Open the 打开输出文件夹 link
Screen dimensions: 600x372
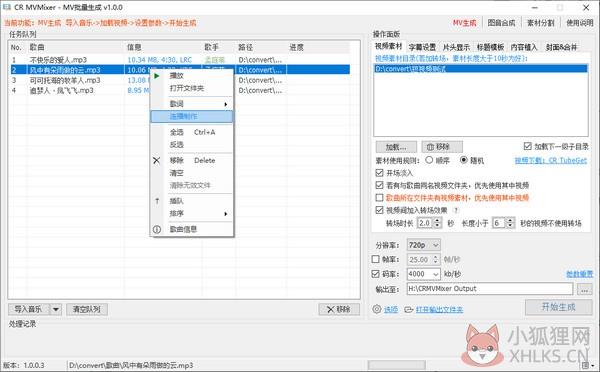click(439, 309)
